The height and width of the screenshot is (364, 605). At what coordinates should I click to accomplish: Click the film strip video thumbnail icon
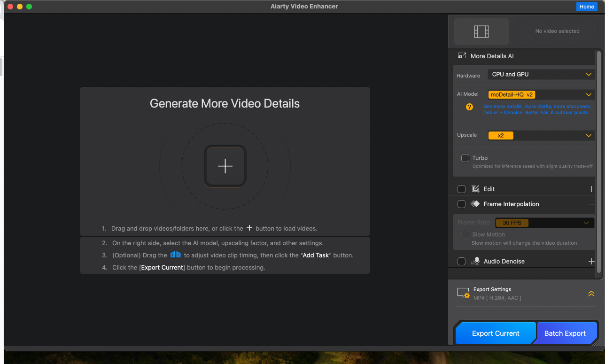coord(481,31)
